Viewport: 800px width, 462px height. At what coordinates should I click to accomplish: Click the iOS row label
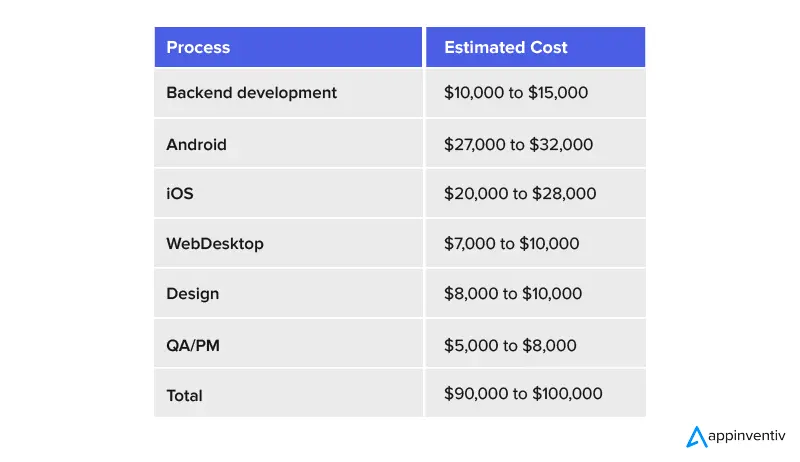tap(180, 194)
